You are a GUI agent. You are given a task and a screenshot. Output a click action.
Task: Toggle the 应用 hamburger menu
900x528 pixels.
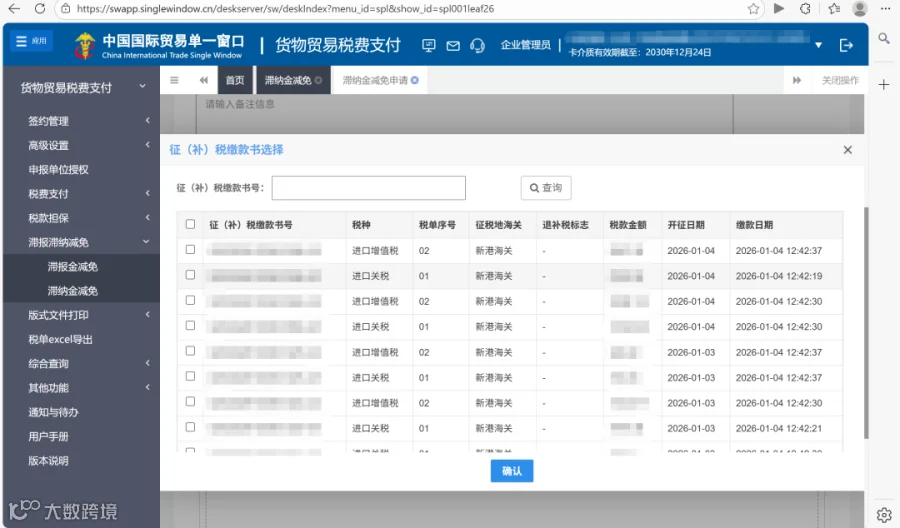(x=32, y=41)
